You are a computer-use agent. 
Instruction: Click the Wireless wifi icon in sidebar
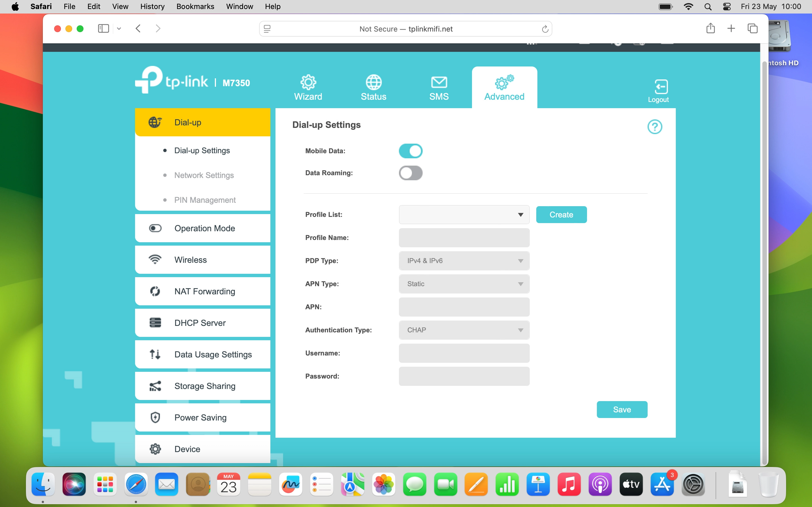pyautogui.click(x=155, y=259)
